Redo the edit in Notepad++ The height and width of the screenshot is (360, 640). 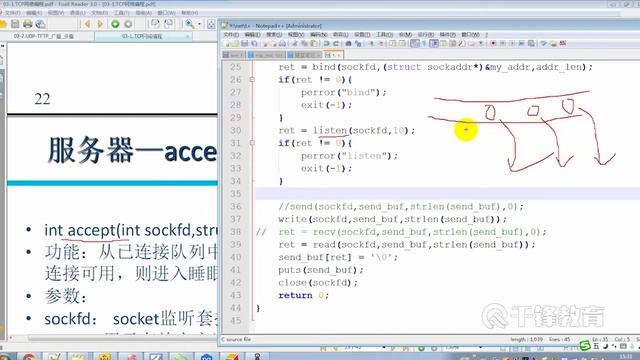336,43
